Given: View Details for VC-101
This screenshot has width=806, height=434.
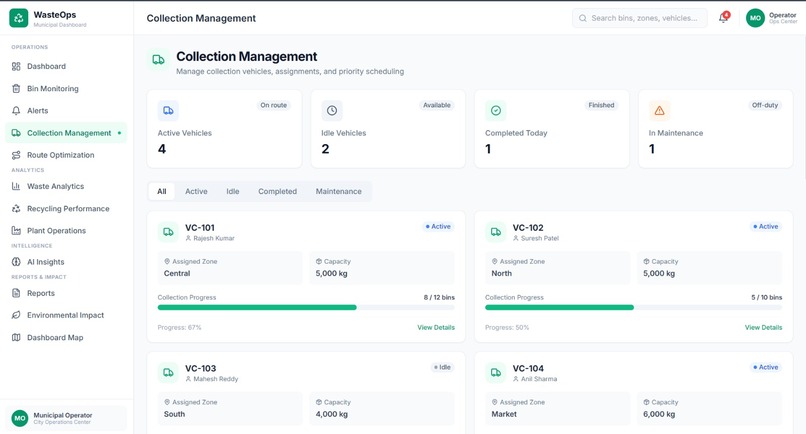Looking at the screenshot, I should point(436,327).
